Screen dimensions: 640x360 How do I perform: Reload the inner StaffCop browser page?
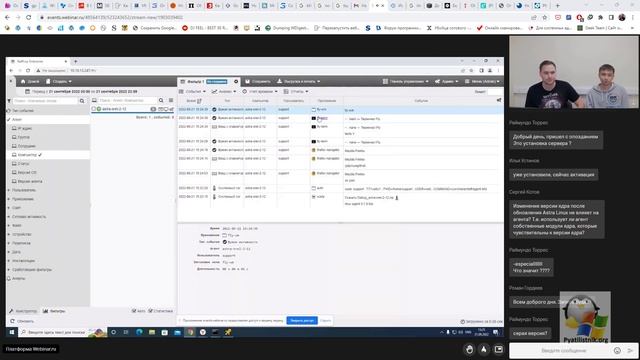[x=28, y=71]
